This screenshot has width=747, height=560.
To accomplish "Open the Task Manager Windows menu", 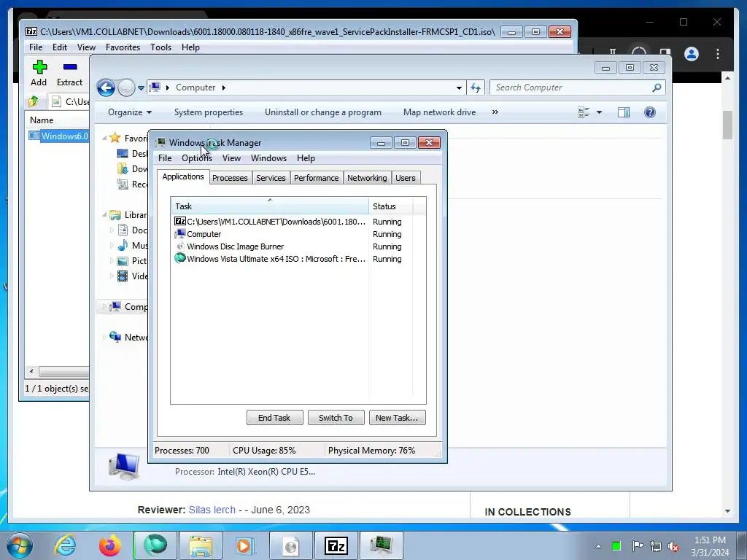I will (268, 158).
